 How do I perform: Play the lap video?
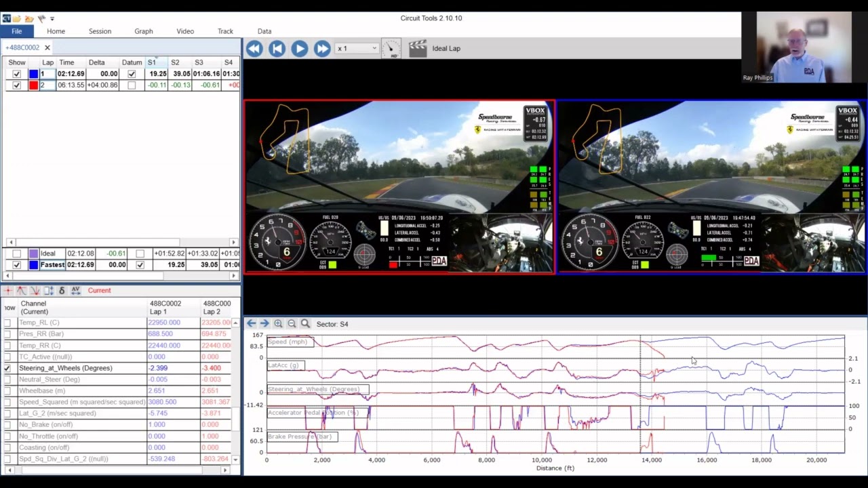[299, 48]
